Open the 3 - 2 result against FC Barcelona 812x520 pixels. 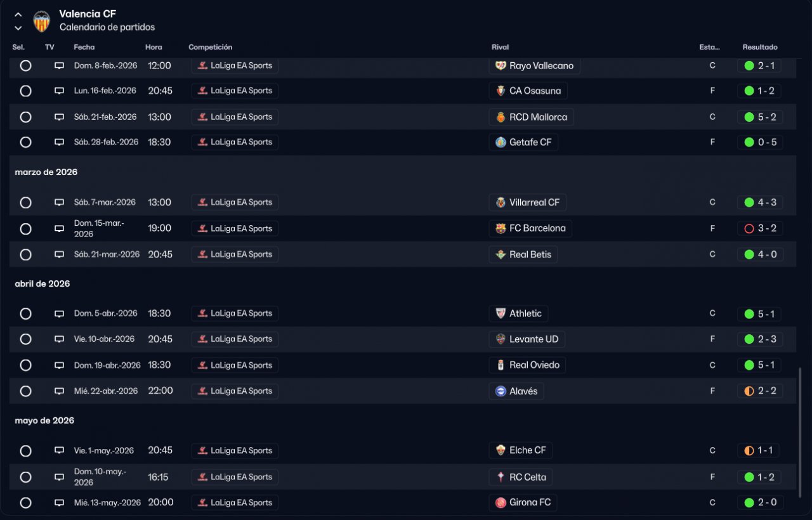click(x=766, y=228)
